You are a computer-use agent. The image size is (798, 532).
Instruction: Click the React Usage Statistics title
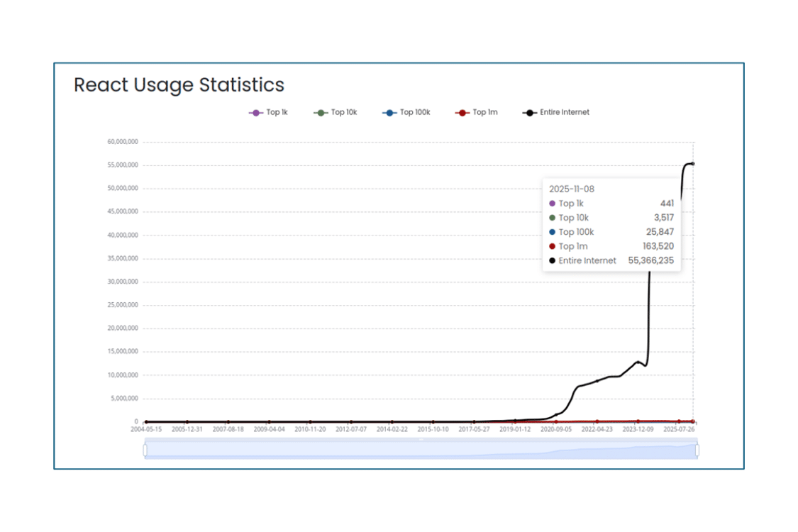[x=179, y=85]
